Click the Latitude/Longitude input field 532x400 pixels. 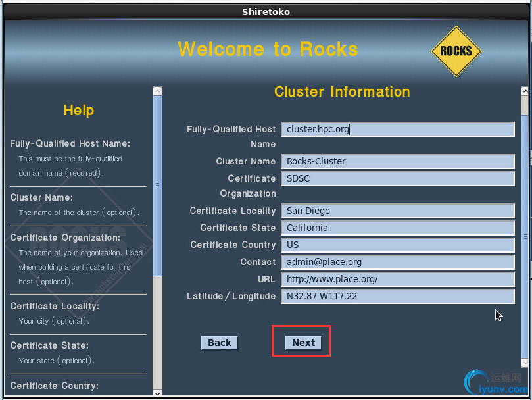pos(398,297)
